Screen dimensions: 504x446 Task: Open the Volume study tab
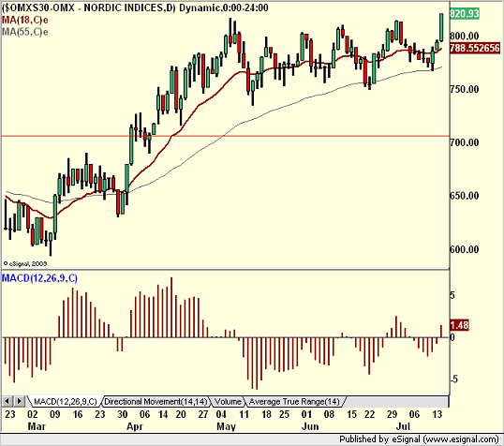[x=228, y=402]
